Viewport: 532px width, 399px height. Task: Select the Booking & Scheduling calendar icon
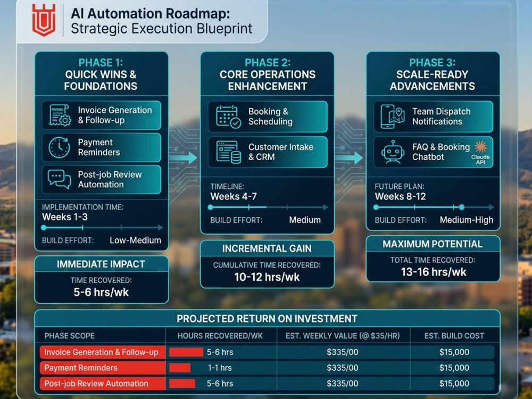tap(228, 117)
